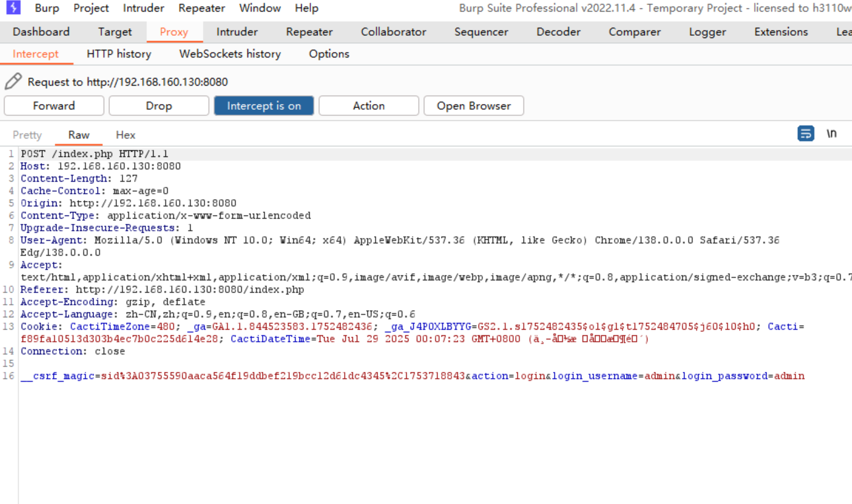Screen dimensions: 852x504
Task: Open the Proxy Options sub-tab
Action: pyautogui.click(x=329, y=54)
